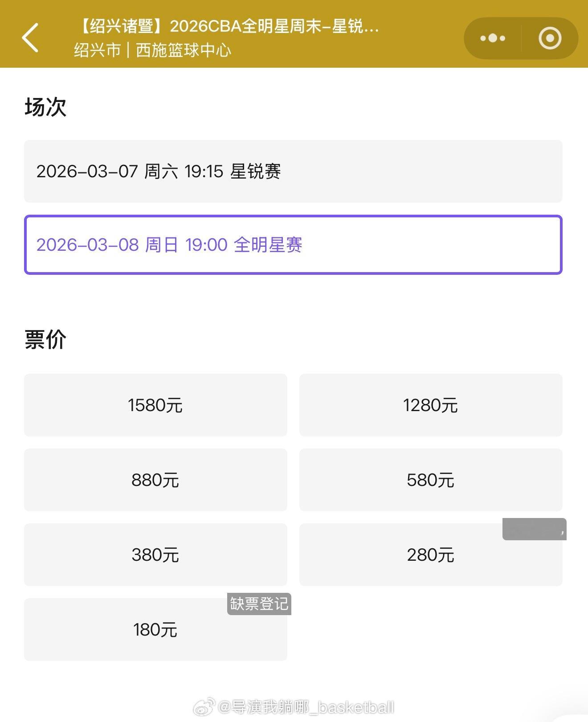Tap the 缺票登记 badge on 180元
Screen dimensions: 588x722
[259, 604]
